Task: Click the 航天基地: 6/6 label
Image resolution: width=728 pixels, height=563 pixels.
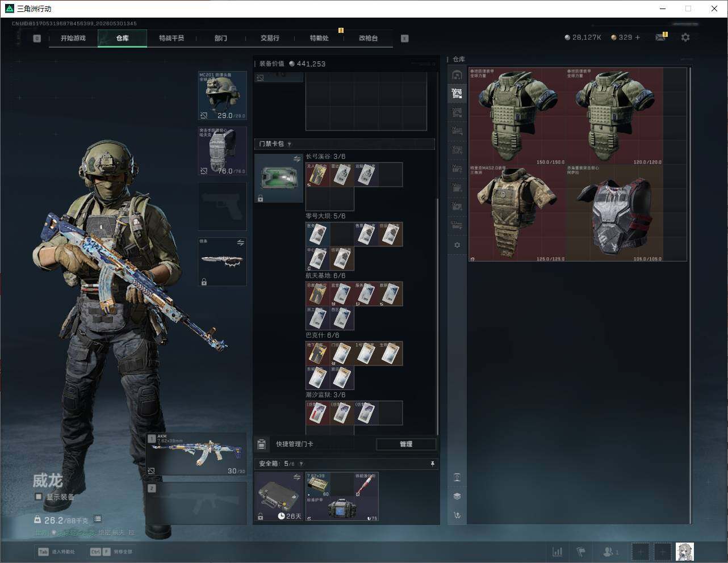Action: [x=325, y=276]
